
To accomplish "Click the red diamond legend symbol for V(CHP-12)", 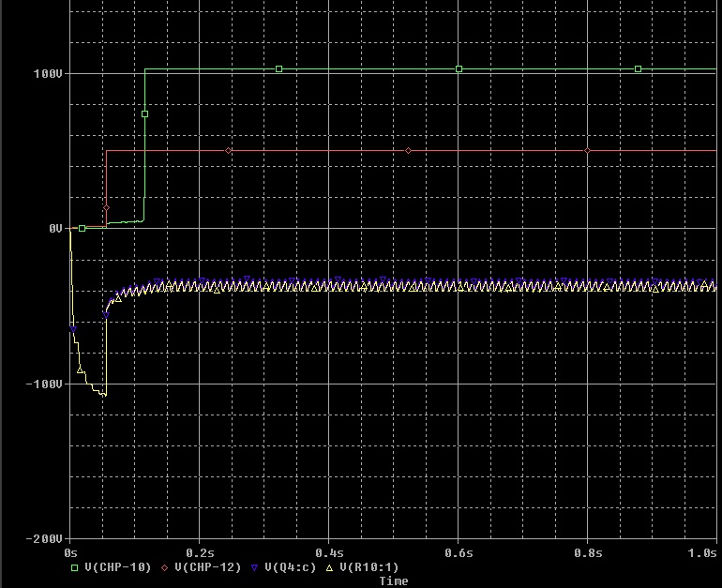I will [164, 567].
